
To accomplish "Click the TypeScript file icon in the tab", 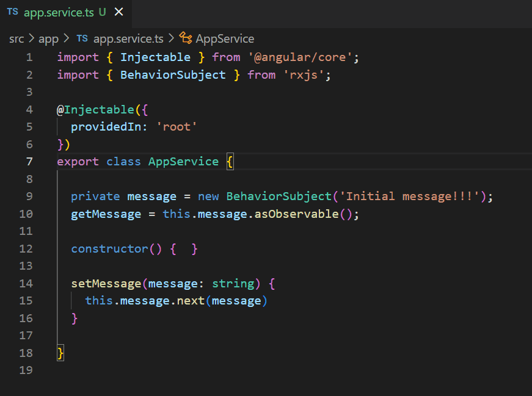I will coord(13,12).
